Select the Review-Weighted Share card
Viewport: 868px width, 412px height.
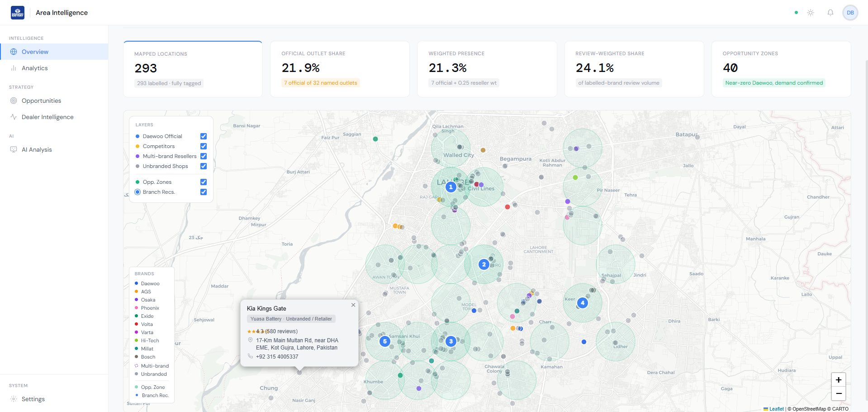634,69
